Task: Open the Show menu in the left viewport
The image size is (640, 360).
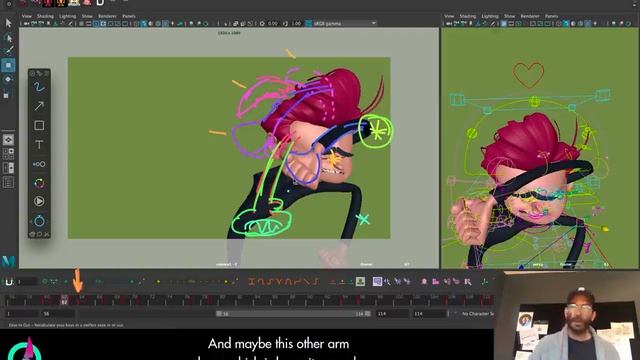Action: pos(87,16)
